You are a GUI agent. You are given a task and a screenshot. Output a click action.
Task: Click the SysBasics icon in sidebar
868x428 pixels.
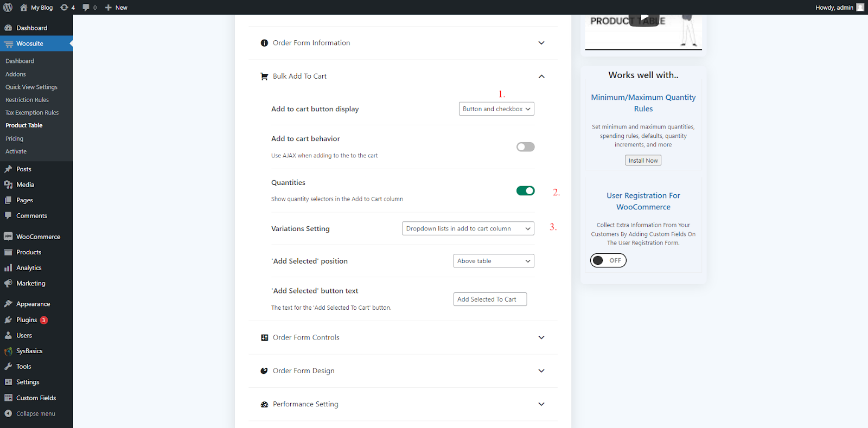pos(8,351)
